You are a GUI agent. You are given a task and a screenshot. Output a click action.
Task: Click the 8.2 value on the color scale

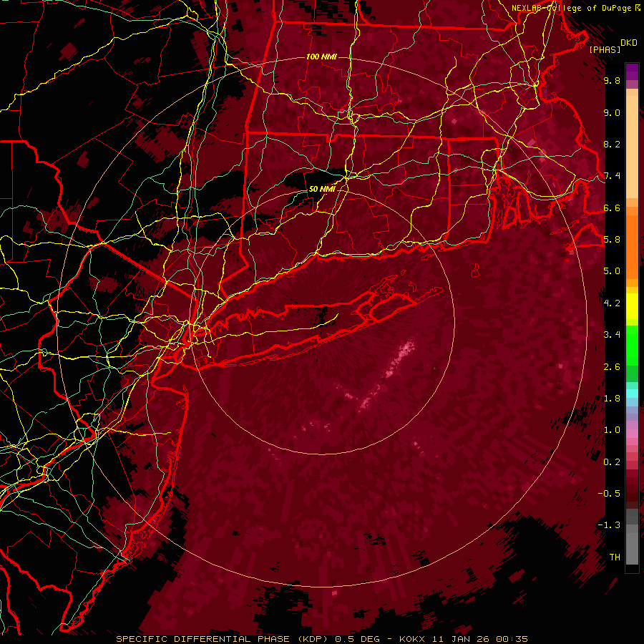(612, 145)
